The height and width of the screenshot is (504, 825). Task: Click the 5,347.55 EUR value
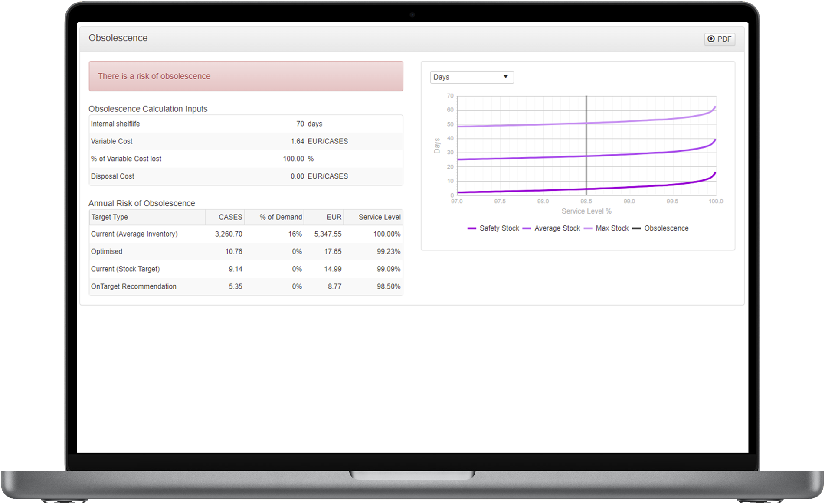click(x=328, y=234)
